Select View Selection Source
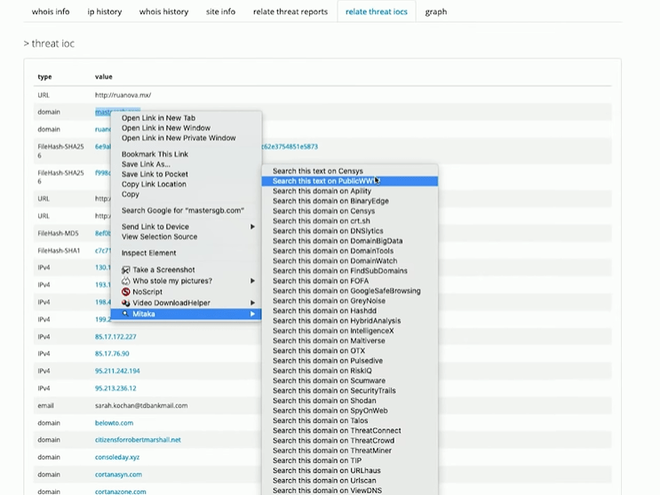The image size is (660, 495). pyautogui.click(x=159, y=237)
